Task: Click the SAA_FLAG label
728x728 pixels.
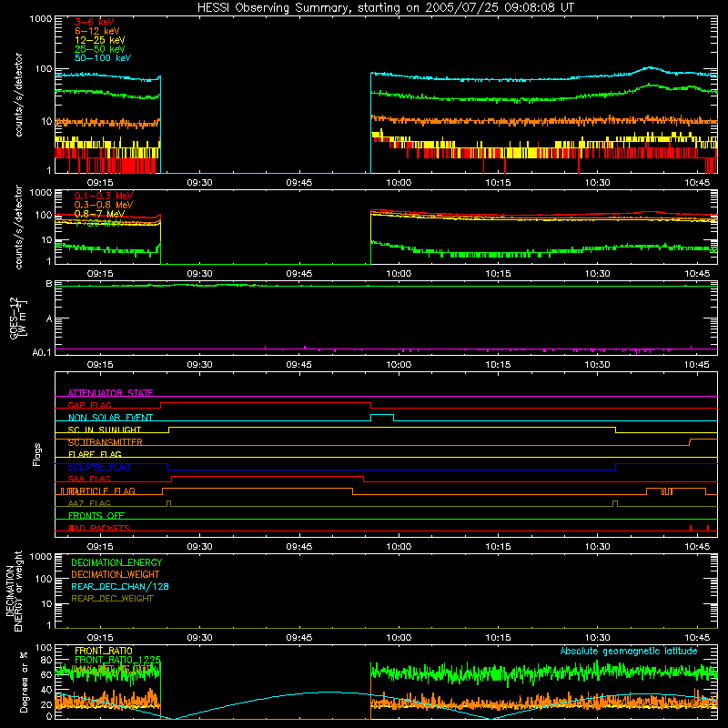Action: (89, 480)
